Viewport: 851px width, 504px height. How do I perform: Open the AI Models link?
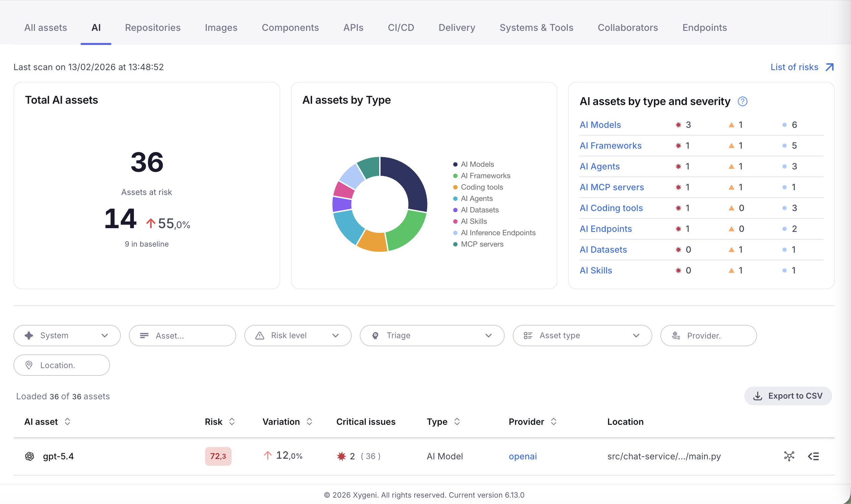(x=600, y=125)
